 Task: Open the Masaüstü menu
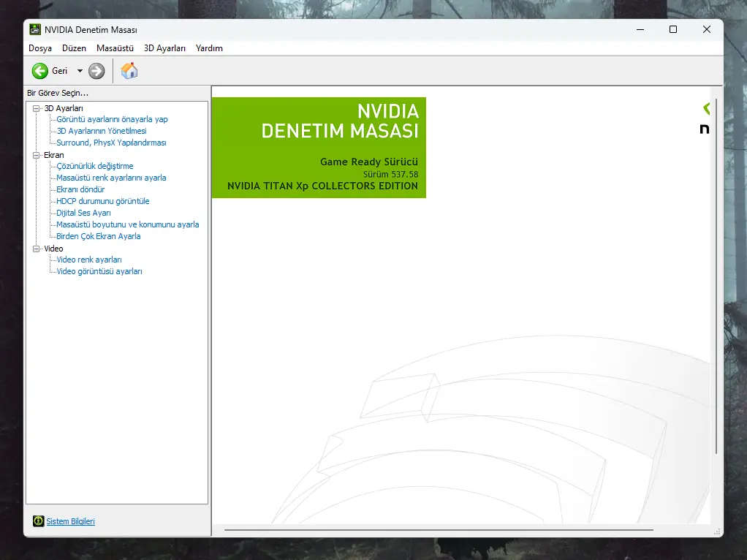115,48
